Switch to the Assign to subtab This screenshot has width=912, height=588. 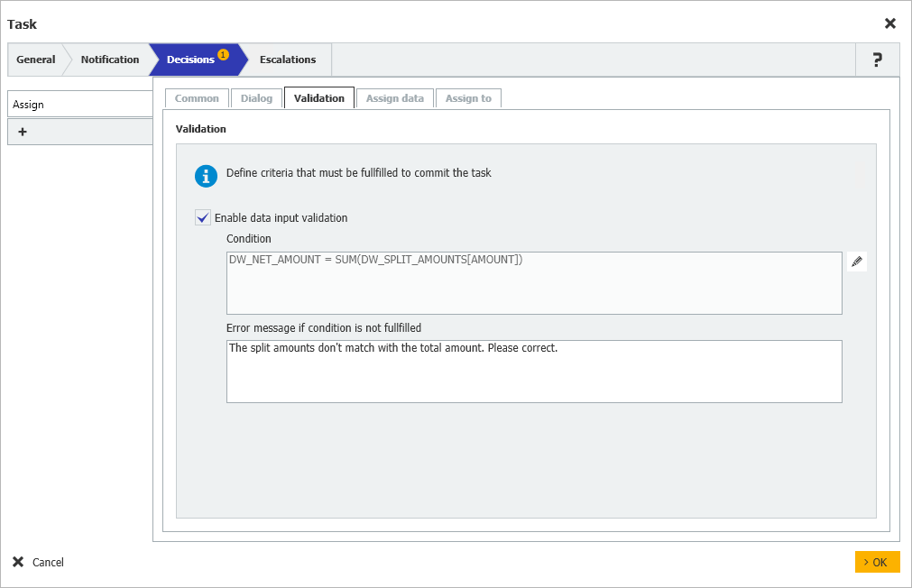468,98
